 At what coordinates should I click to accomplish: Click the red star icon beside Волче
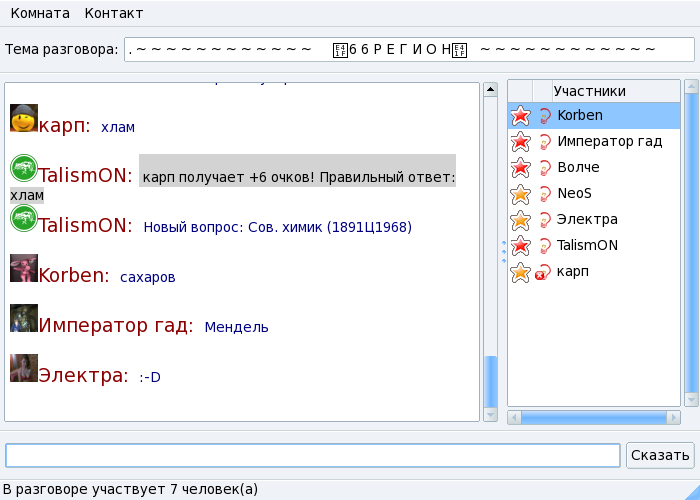pyautogui.click(x=520, y=167)
